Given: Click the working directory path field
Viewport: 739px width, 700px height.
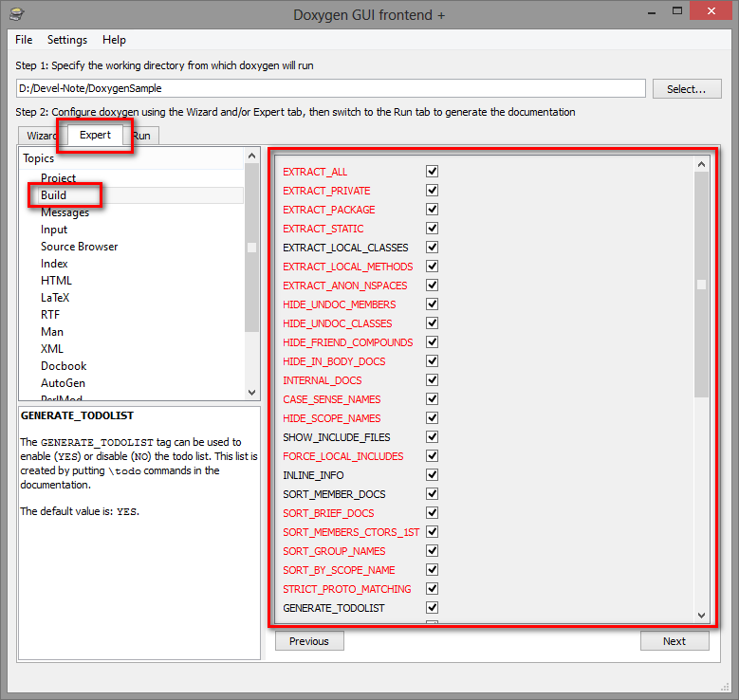Looking at the screenshot, I should 331,88.
